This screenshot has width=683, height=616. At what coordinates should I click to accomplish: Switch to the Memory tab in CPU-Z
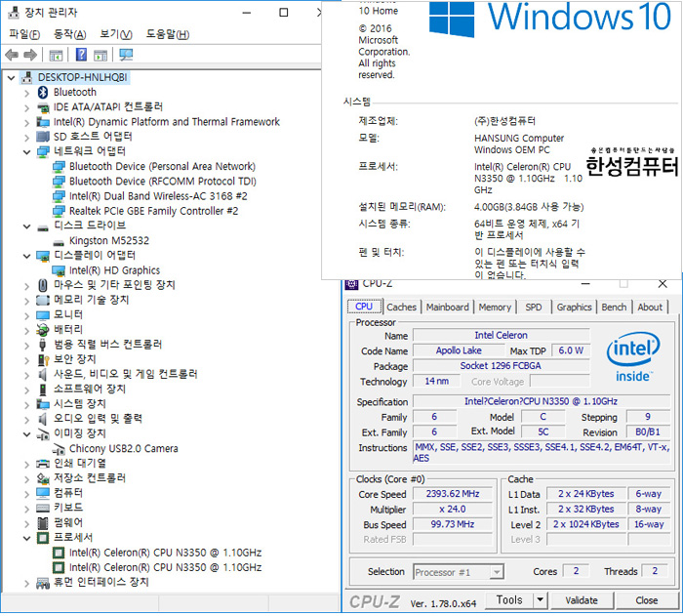tap(495, 307)
